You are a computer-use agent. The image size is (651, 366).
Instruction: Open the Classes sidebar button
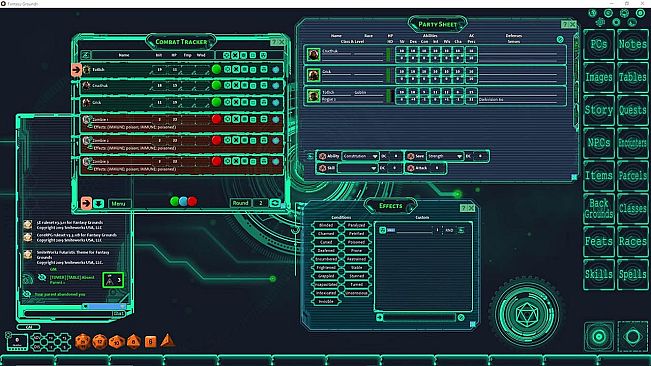[632, 208]
